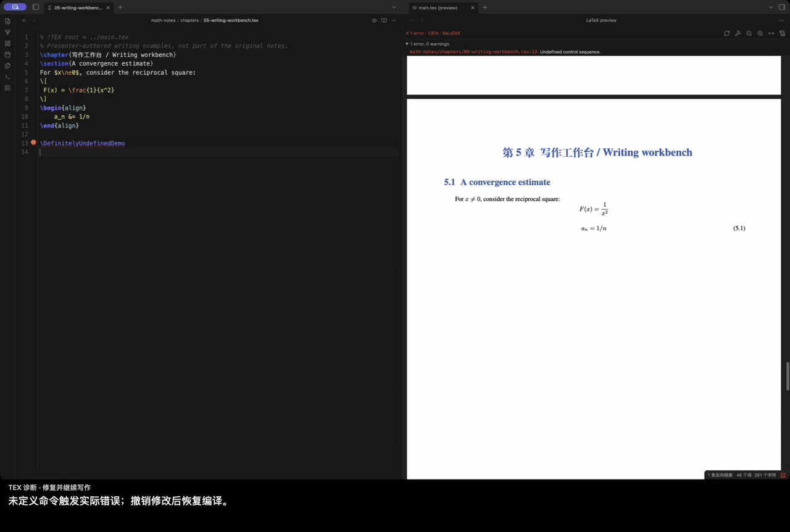Zoom in the LaTeX preview
The image size is (790, 532).
[x=760, y=33]
